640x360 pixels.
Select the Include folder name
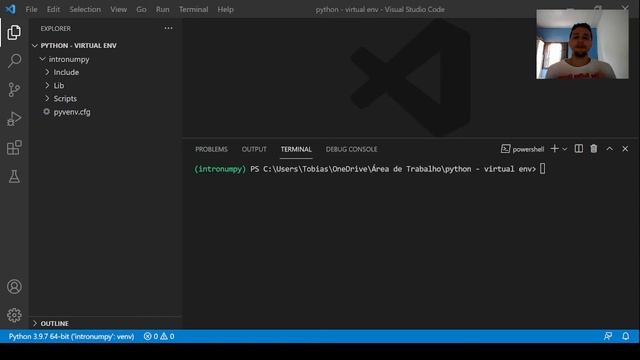tap(66, 72)
